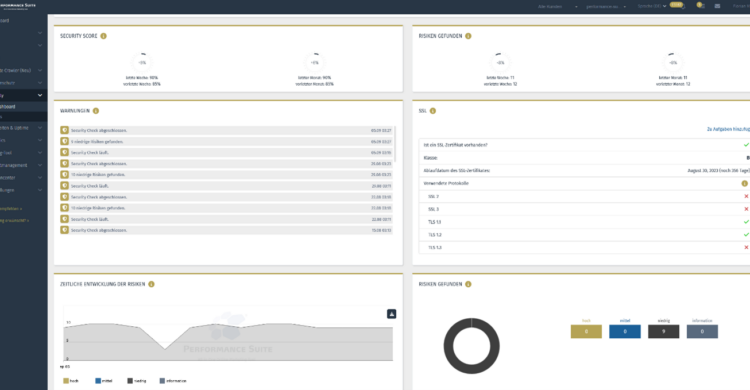This screenshot has width=750, height=390.
Task: Click shield icon of first warning row
Action: (65, 130)
